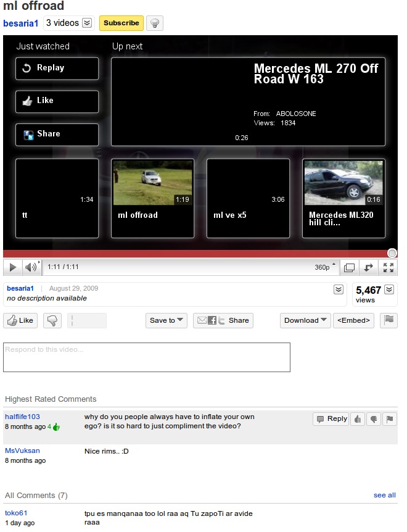Screen dimensions: 407x532
Task: Like the video with the Like button
Action: (20, 321)
